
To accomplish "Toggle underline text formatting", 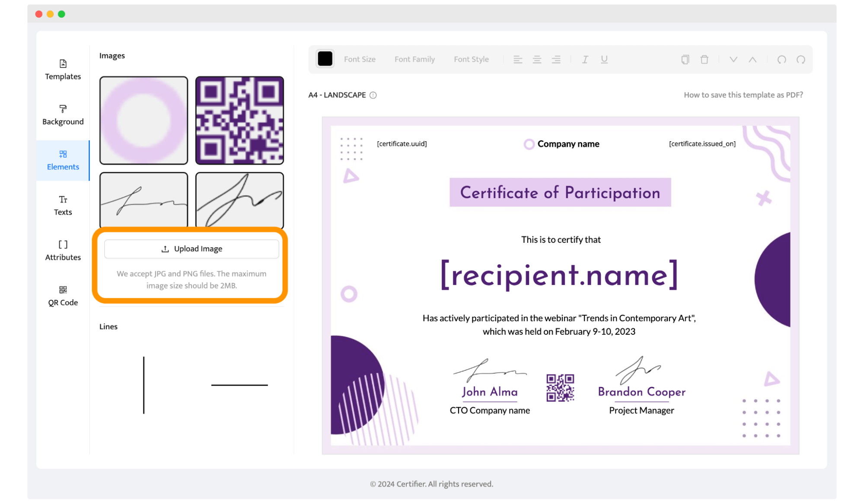I will coord(604,60).
